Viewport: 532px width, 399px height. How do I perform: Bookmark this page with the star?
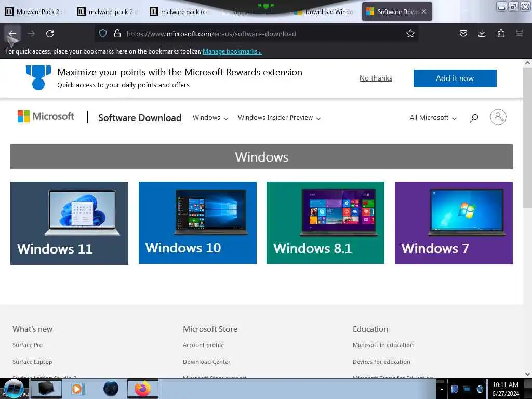point(410,33)
